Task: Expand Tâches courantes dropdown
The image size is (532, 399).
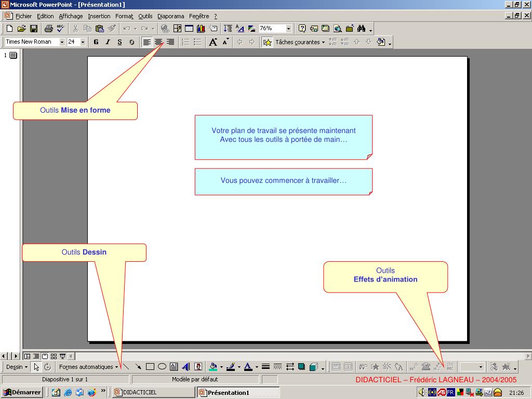Action: click(300, 42)
